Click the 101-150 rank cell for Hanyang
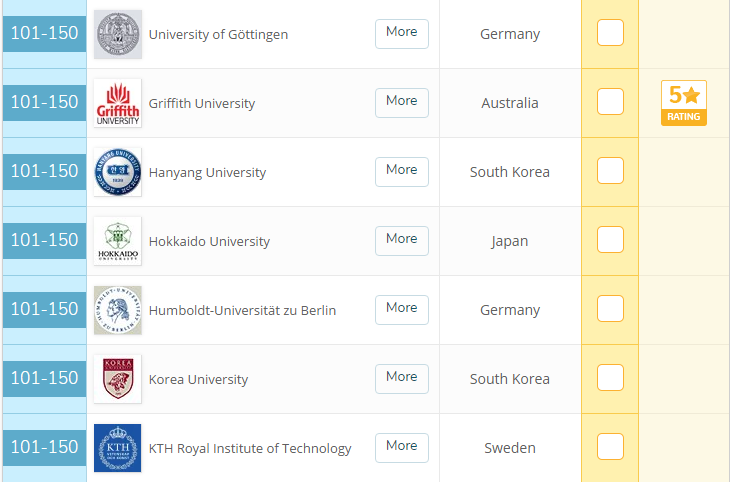This screenshot has height=482, width=730. click(x=44, y=171)
